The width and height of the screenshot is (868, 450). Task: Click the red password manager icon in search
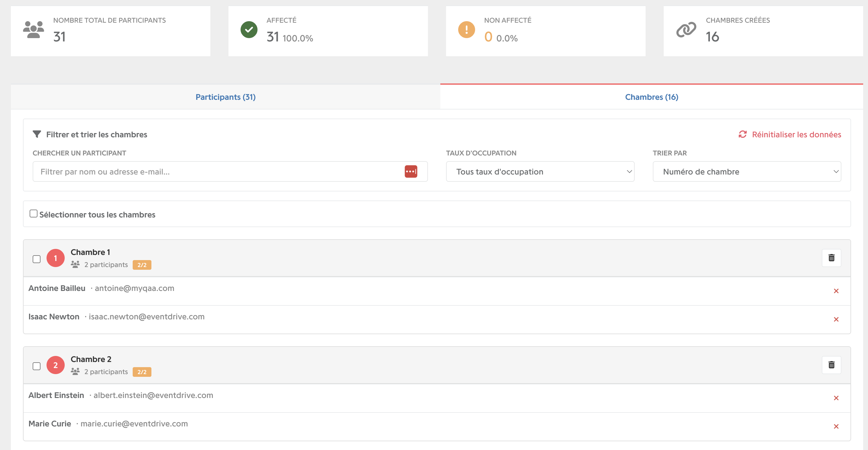click(411, 171)
